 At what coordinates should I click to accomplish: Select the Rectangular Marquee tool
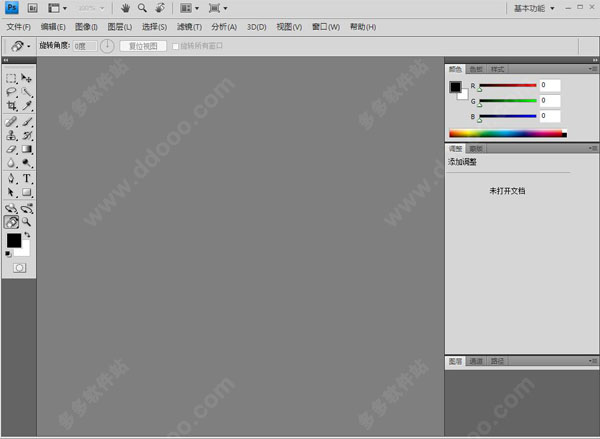tap(11, 78)
